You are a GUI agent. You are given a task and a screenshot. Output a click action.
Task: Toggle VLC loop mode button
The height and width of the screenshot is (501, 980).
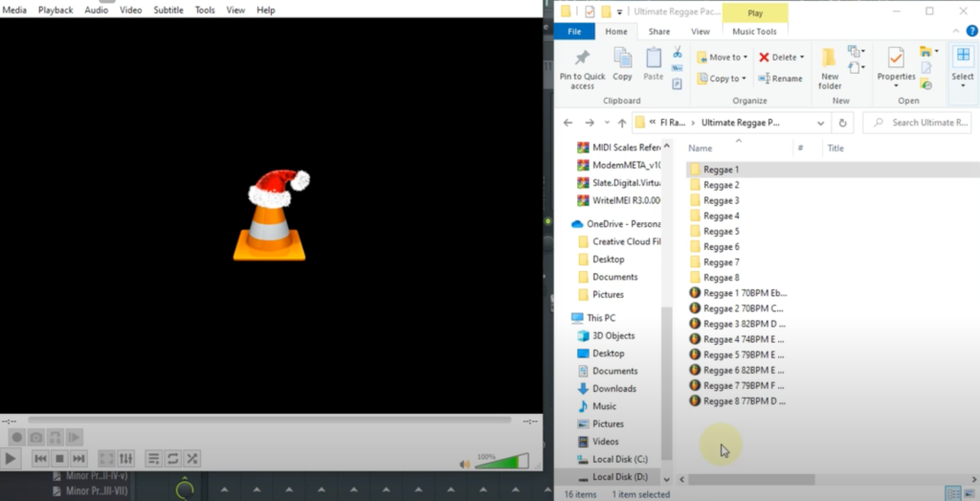click(173, 459)
